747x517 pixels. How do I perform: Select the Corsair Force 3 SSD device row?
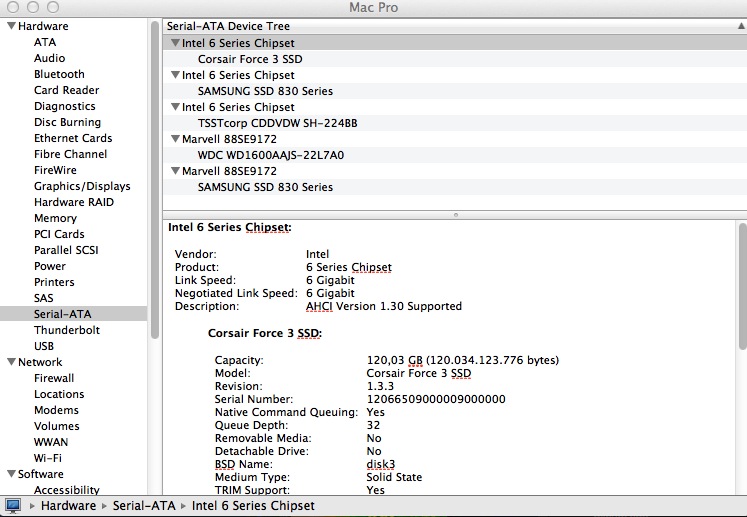(x=454, y=59)
